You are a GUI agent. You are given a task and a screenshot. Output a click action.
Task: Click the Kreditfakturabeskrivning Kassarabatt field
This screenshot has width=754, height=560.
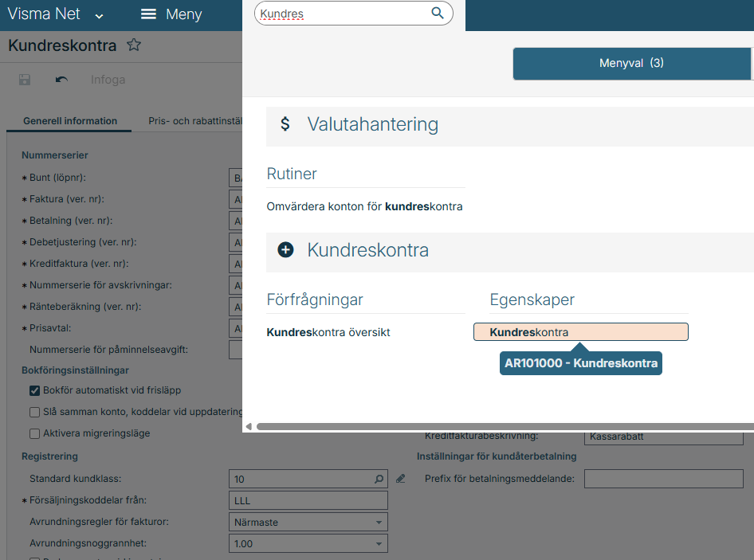coord(664,437)
